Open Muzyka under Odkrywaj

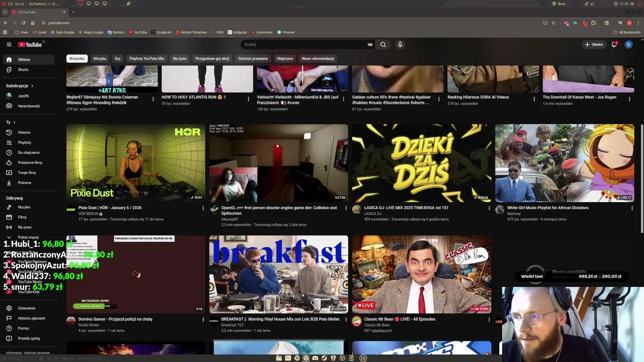click(x=28, y=207)
